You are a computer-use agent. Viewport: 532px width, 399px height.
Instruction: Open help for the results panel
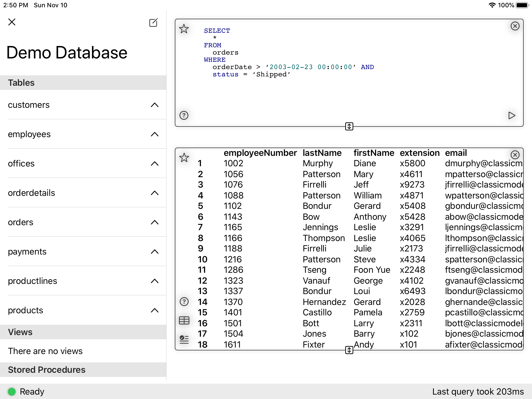[184, 302]
